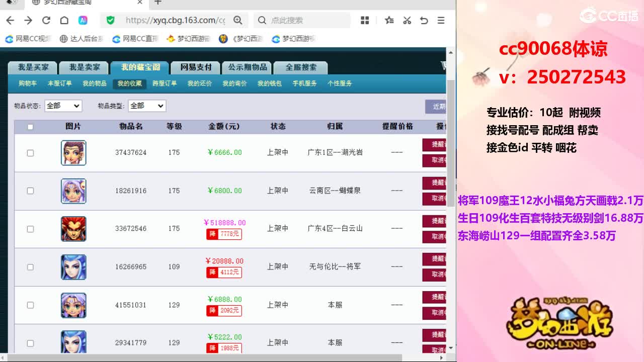The height and width of the screenshot is (362, 644).
Task: Open the browser home page
Action: click(64, 20)
